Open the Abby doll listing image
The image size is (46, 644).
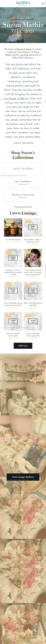pyautogui.click(x=33, y=291)
